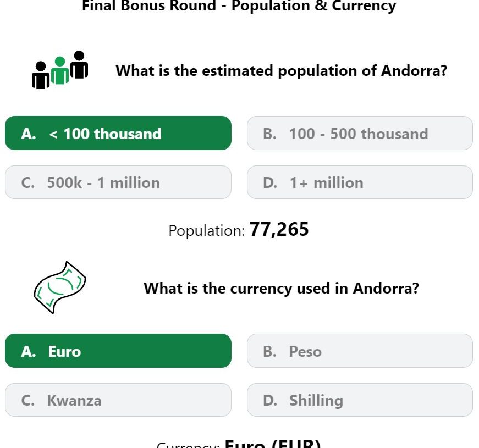Viewport: 479px width, 448px height.
Task: Click the letter D on the Shilling option
Action: pos(270,400)
